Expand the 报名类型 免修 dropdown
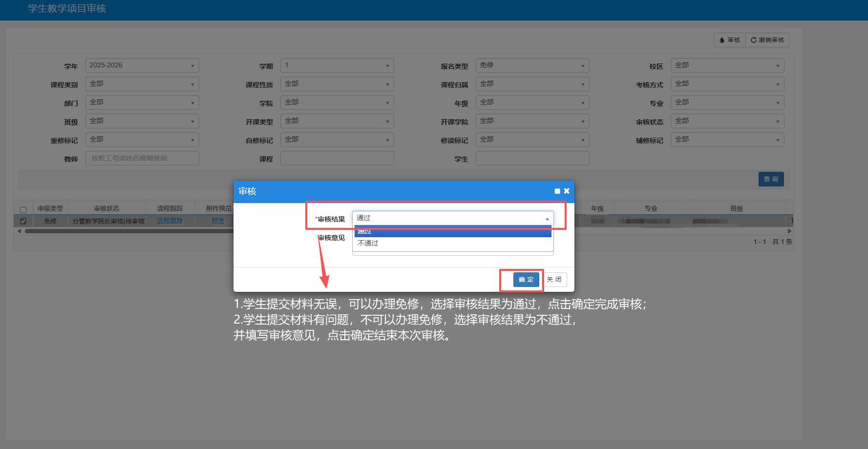Screen dimensions: 868x449 pyautogui.click(x=532, y=65)
